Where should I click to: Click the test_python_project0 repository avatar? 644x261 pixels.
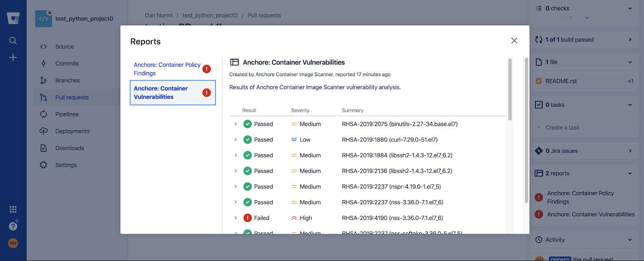click(43, 19)
